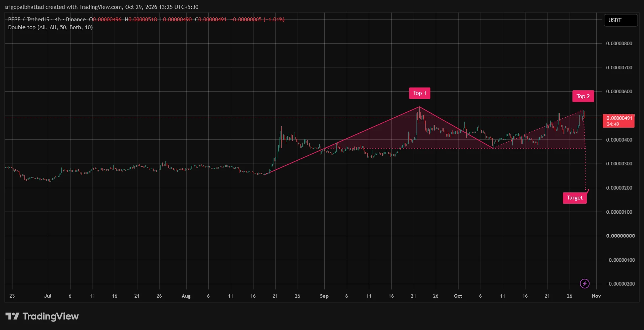
Task: Click the purple lightning bolt icon
Action: click(585, 283)
